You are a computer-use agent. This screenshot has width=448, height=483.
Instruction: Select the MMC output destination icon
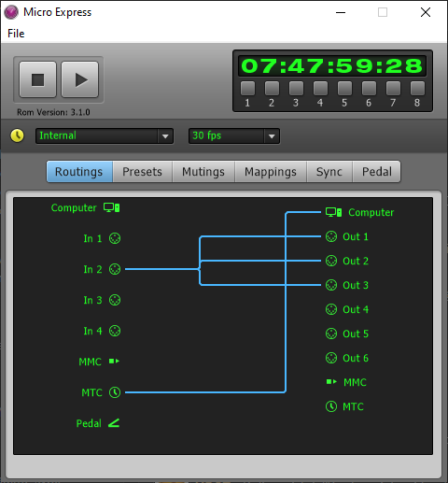click(331, 382)
